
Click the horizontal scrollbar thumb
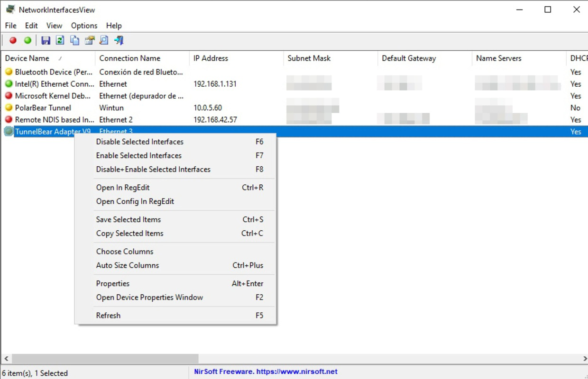coord(105,359)
